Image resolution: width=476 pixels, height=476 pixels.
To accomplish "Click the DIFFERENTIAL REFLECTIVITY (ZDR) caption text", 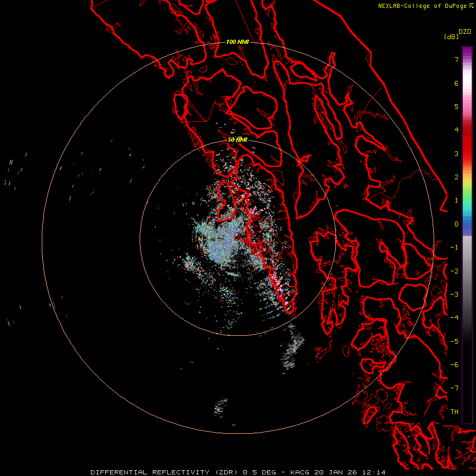I will click(164, 472).
